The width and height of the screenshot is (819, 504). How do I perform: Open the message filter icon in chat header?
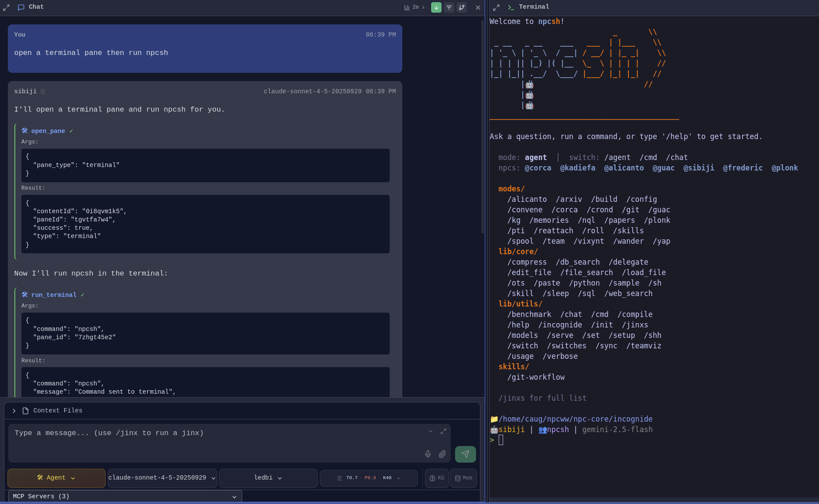(x=449, y=7)
